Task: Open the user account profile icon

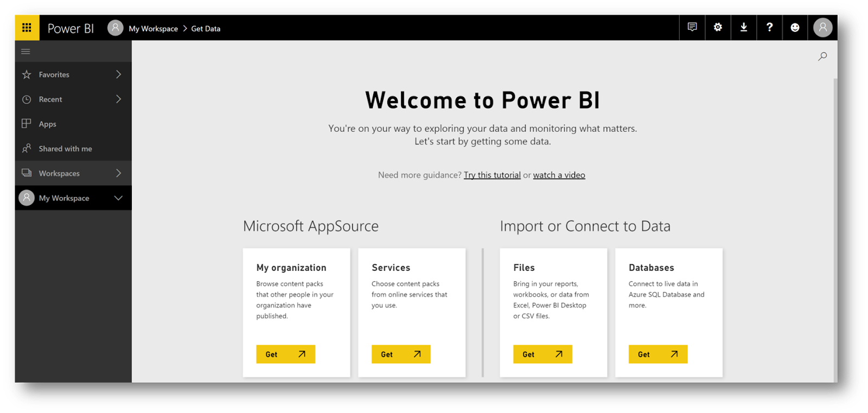Action: pos(822,27)
